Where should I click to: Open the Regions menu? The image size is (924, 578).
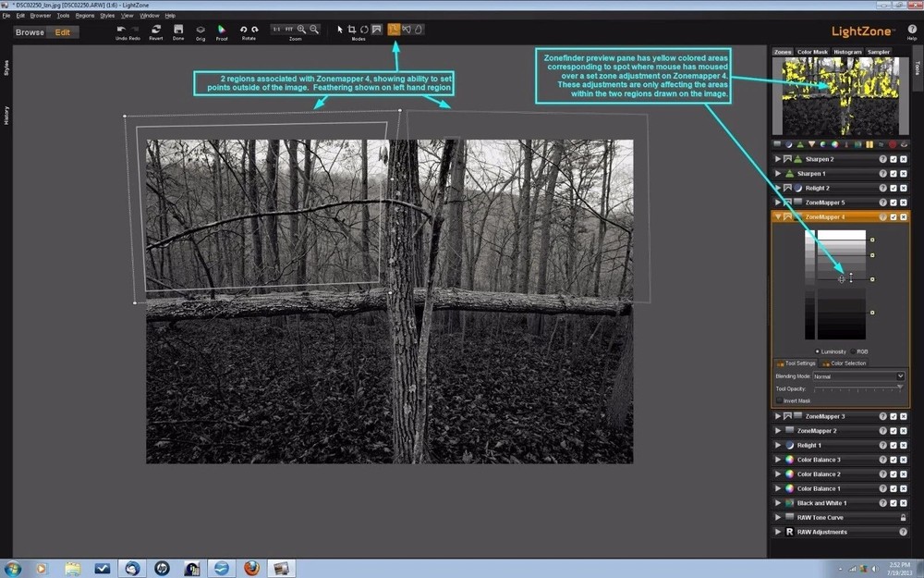(84, 15)
